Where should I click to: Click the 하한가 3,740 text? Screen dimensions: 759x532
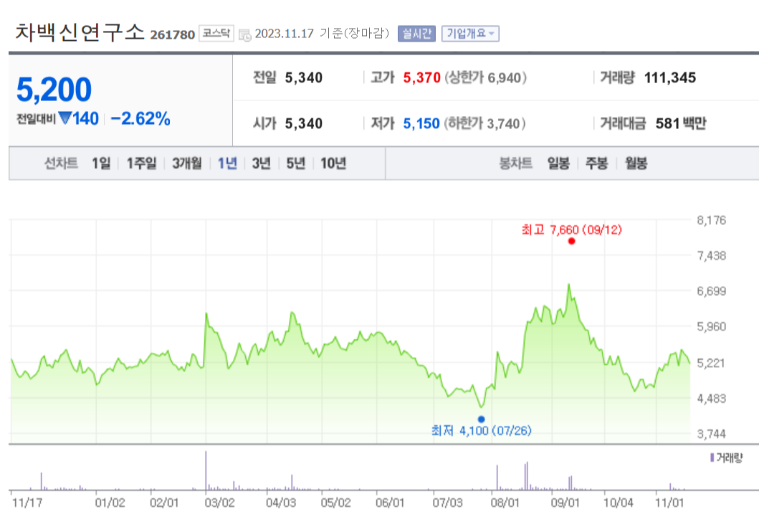click(x=485, y=123)
